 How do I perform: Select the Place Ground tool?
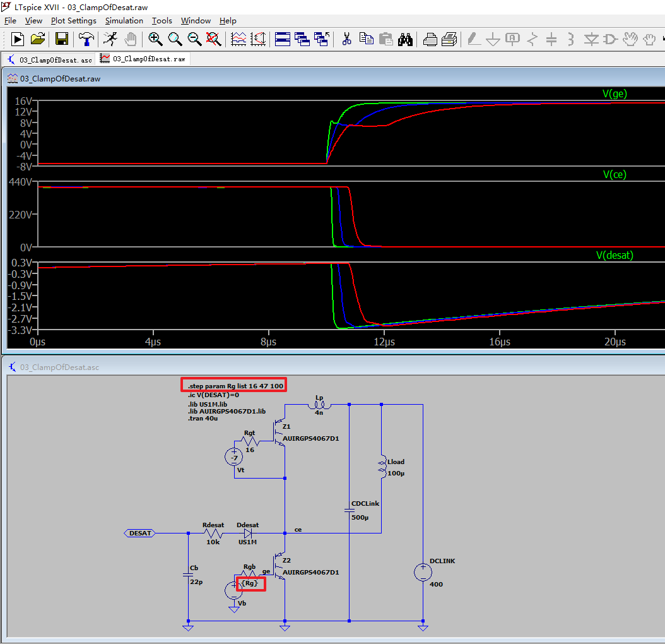pyautogui.click(x=493, y=39)
